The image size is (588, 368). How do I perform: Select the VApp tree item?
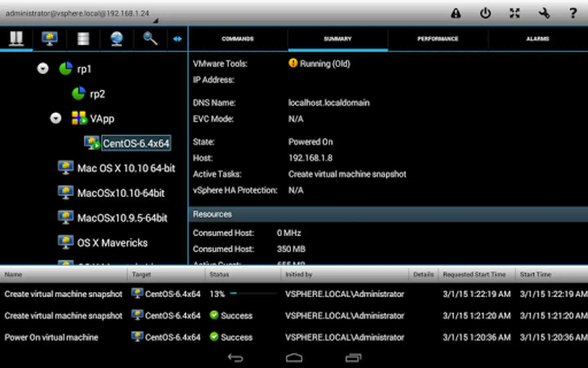(102, 119)
